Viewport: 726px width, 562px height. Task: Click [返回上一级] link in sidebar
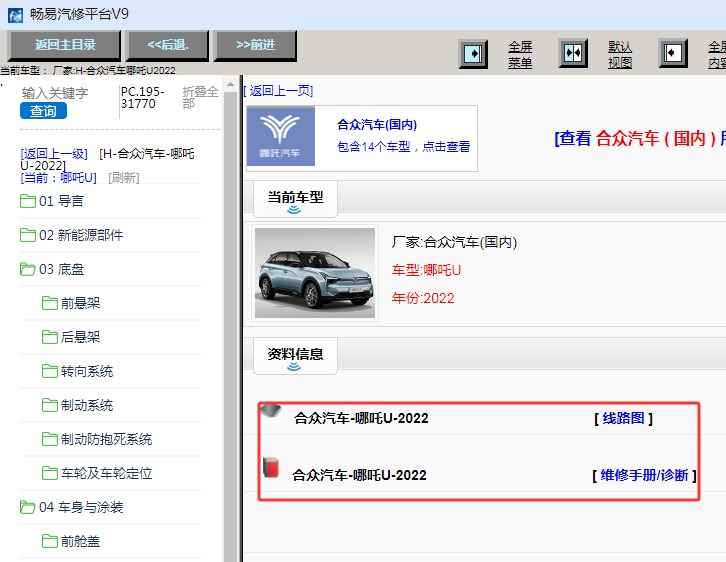[54, 154]
